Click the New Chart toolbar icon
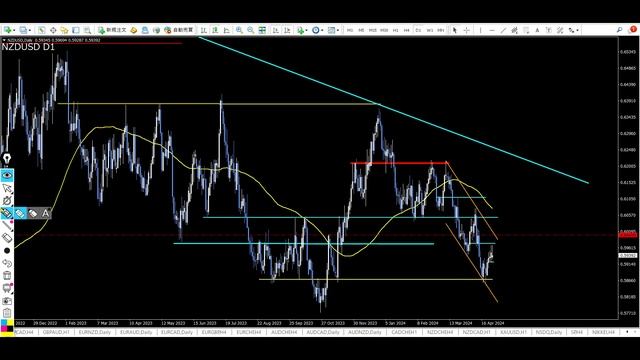The width and height of the screenshot is (640, 360). (x=7, y=30)
